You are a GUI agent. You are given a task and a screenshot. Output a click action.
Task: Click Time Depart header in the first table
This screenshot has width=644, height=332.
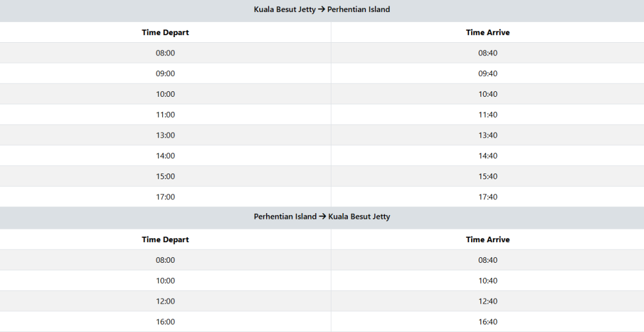point(165,33)
